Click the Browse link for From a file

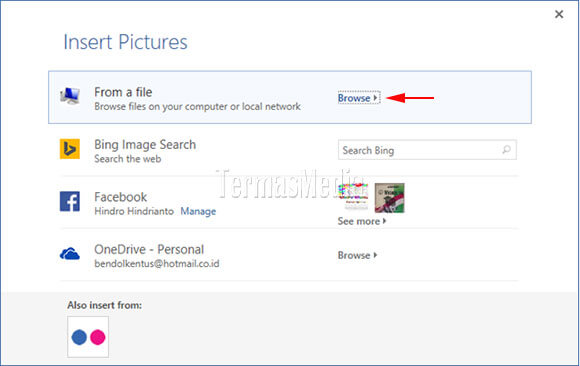358,98
